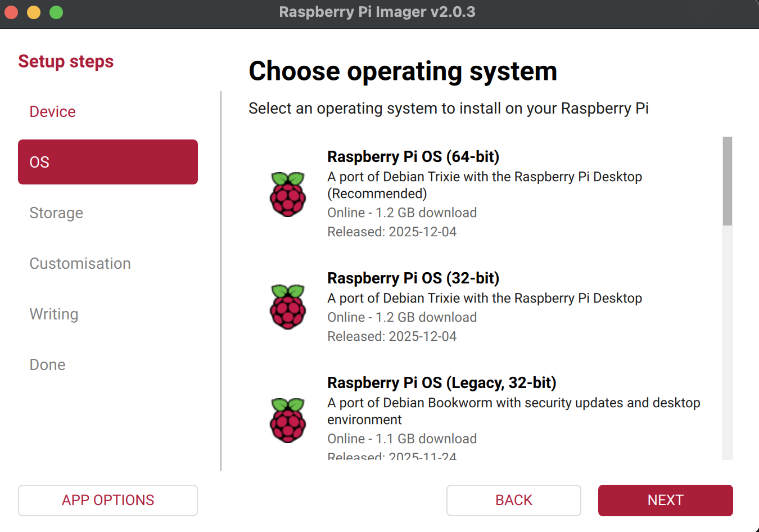Click the BACK button

click(x=514, y=500)
